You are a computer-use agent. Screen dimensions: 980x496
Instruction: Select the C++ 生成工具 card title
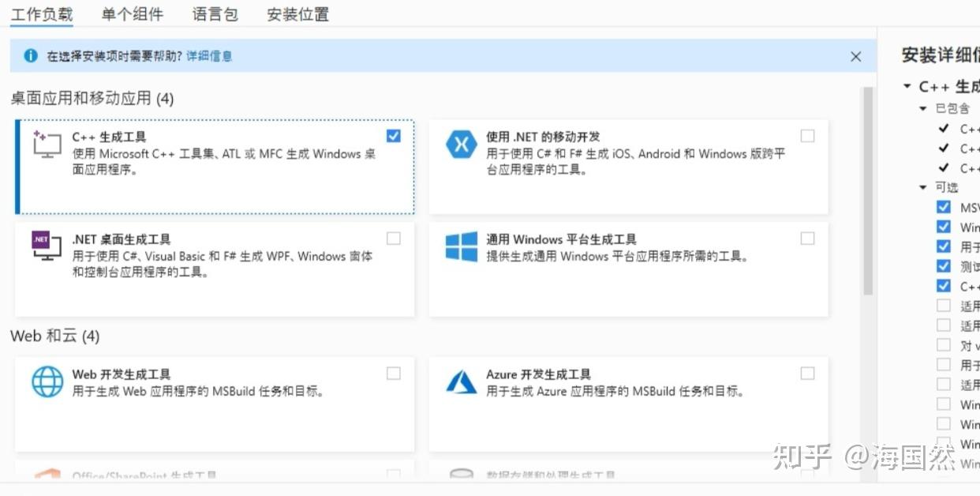[x=109, y=137]
